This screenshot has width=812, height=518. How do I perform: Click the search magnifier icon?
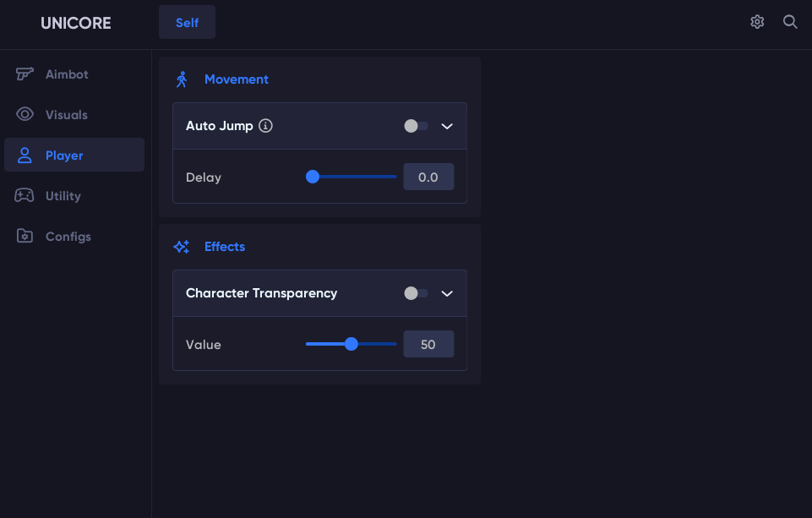point(790,22)
